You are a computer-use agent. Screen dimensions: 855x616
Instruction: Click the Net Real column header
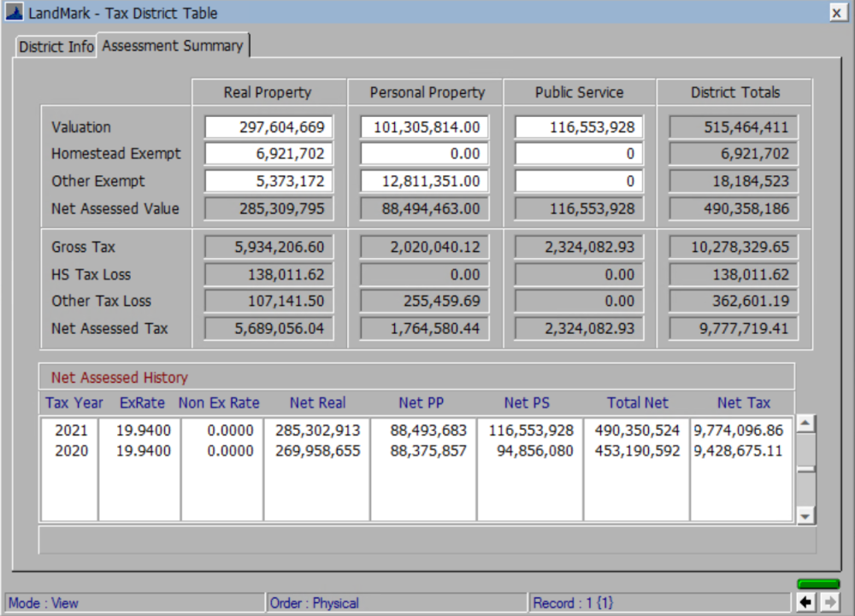317,403
